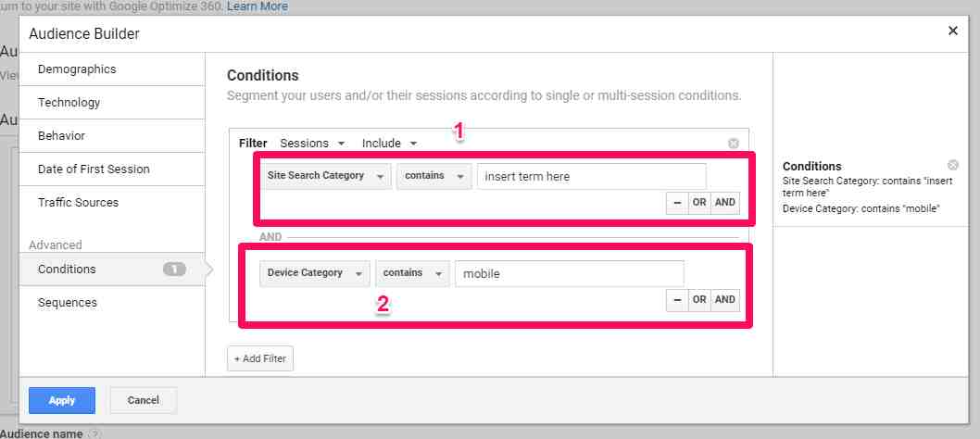Expand the Site Search Category dimension dropdown

[x=325, y=176]
